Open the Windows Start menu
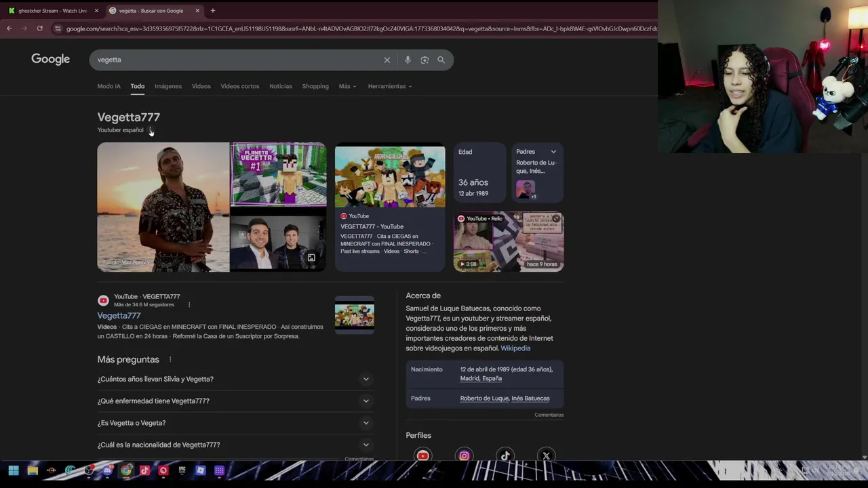The height and width of the screenshot is (488, 868). pyautogui.click(x=14, y=470)
